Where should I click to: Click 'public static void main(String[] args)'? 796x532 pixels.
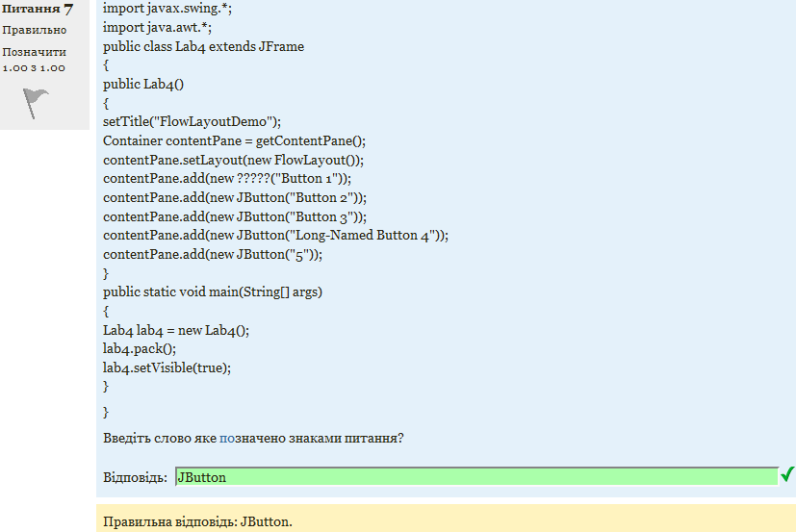pos(213,292)
